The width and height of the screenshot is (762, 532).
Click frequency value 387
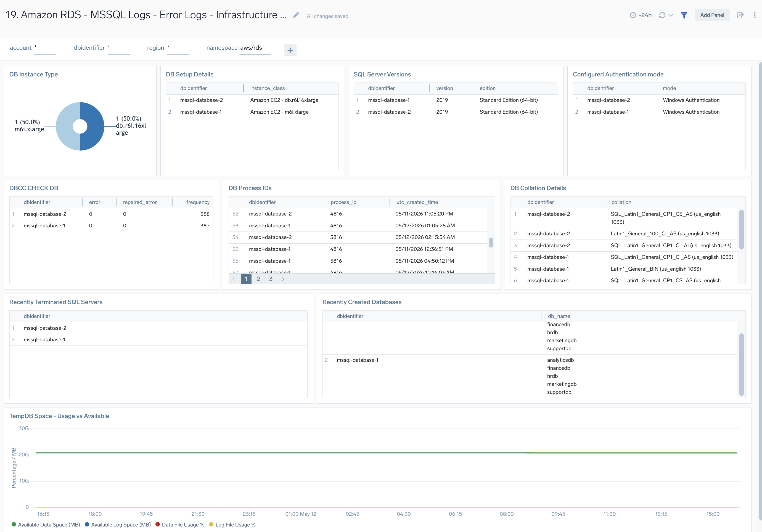click(x=205, y=226)
